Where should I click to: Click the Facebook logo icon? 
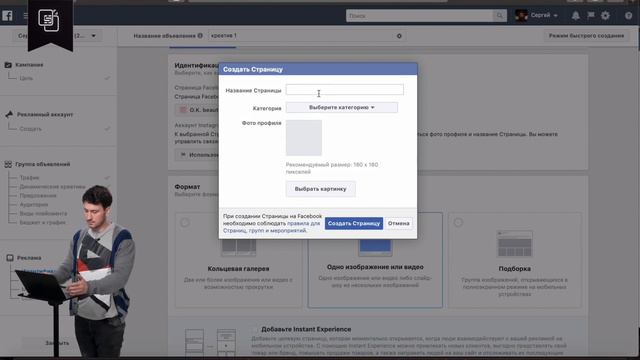(x=7, y=16)
